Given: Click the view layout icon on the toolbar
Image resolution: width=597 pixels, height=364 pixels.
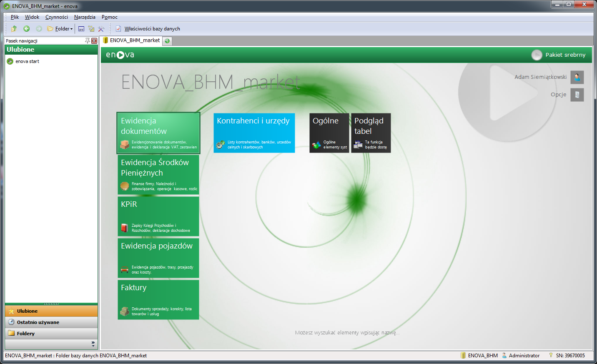Looking at the screenshot, I should [81, 28].
